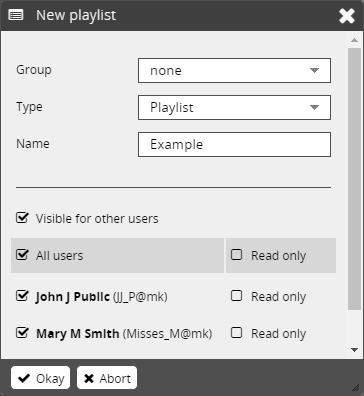
Task: Click the scrollbar down arrow
Action: pos(354,350)
